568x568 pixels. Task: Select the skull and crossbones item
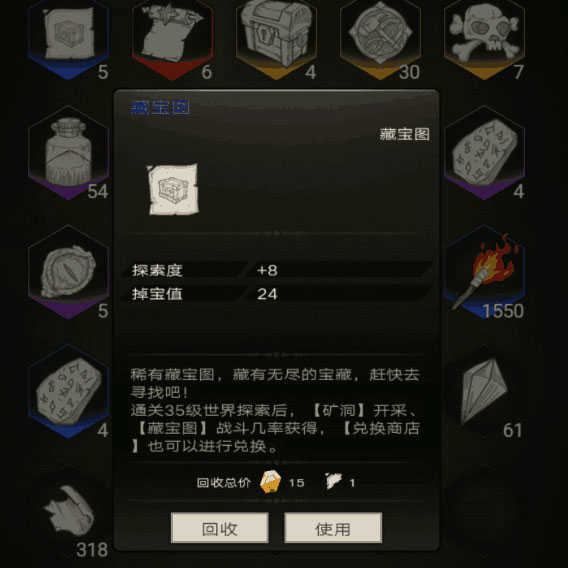[484, 38]
